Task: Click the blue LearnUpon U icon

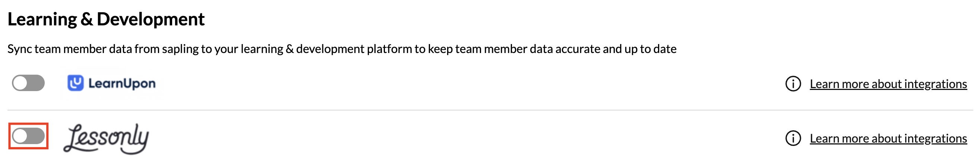Action: [x=75, y=83]
